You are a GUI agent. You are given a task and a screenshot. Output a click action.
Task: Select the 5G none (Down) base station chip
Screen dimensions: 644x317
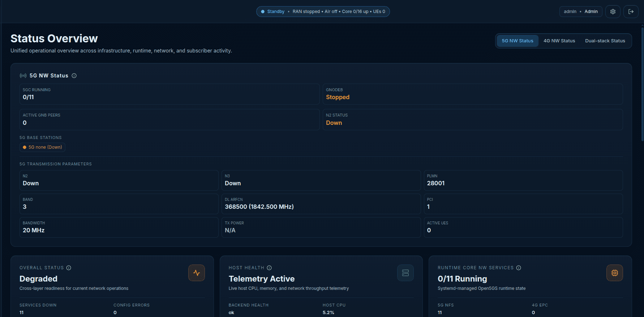point(42,147)
